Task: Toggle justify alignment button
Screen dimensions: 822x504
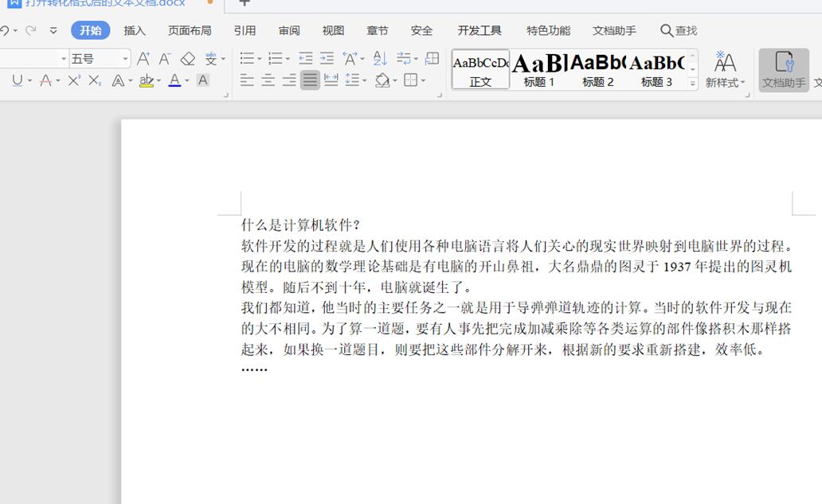Action: [x=310, y=80]
